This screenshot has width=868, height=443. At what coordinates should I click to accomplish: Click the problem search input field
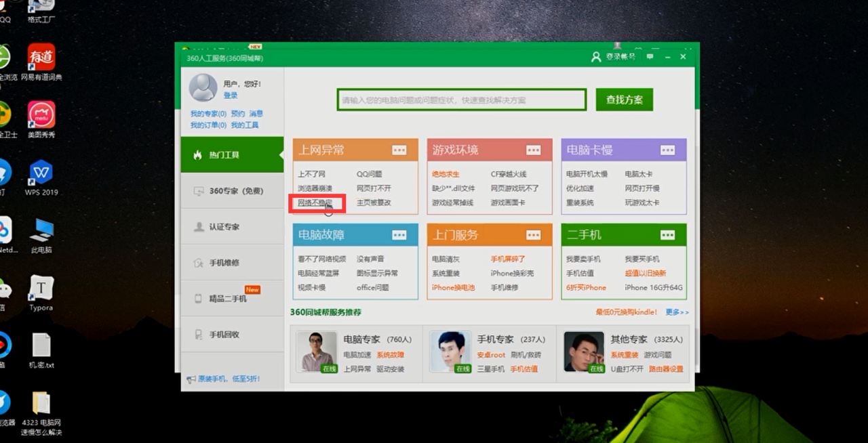coord(462,100)
